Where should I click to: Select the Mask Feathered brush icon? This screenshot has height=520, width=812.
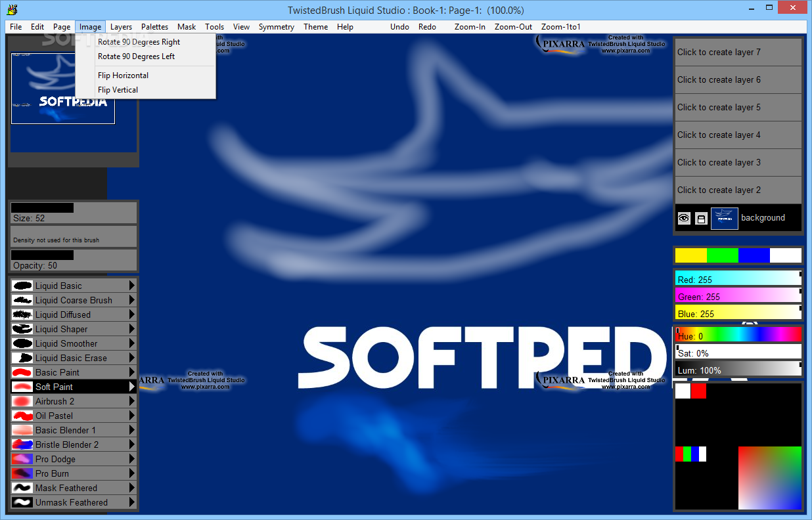(22, 488)
